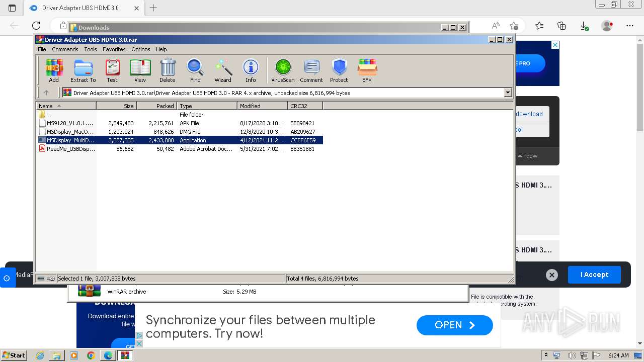Click the Read aloud icon in Edge
Viewport: 644px width, 362px height.
(x=496, y=26)
